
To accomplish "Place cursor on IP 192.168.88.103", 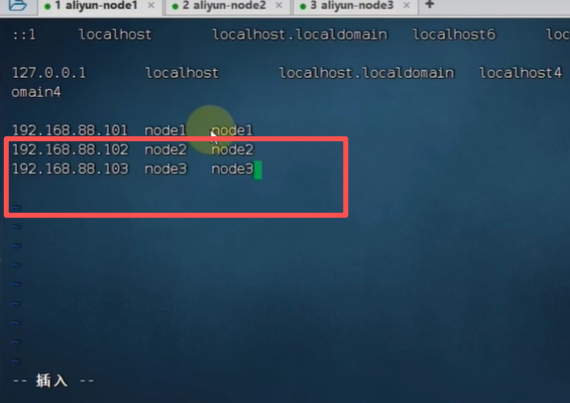I will [70, 169].
